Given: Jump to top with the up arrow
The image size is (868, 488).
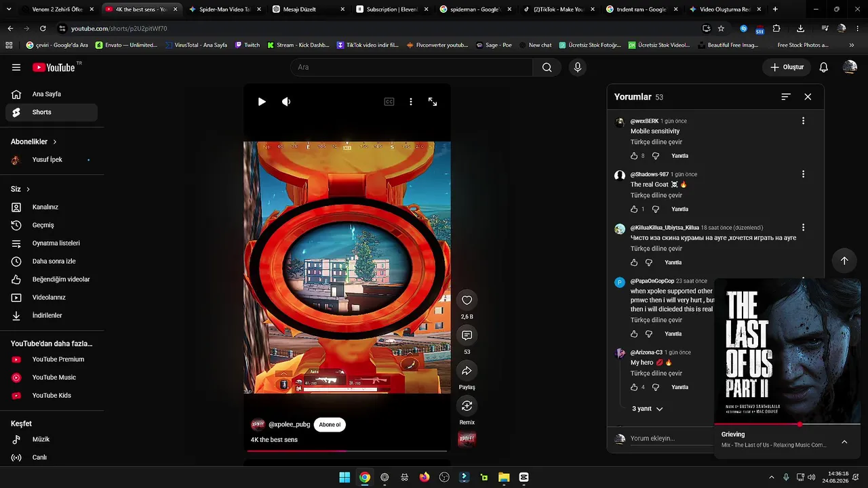Looking at the screenshot, I should click(844, 261).
